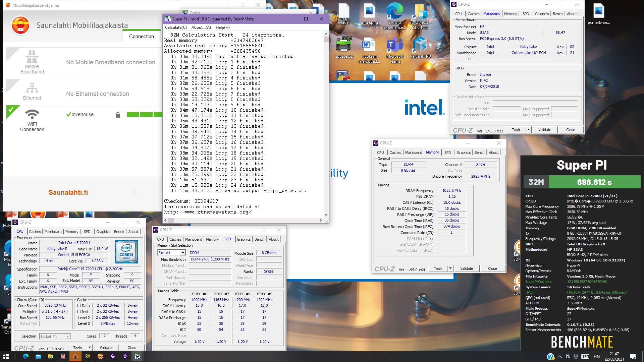644x362 pixels.
Task: Open the notification action center
Action: (633, 357)
